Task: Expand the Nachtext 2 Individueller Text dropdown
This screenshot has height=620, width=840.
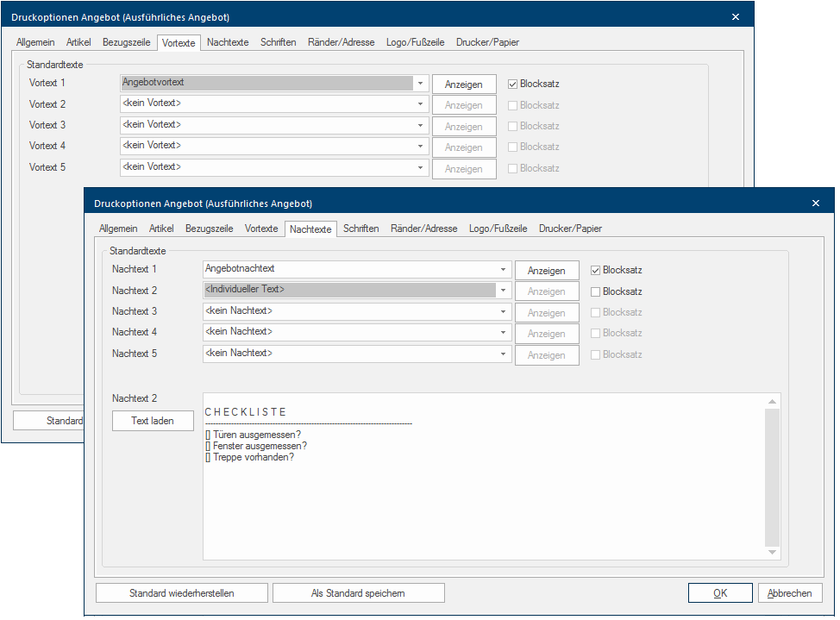Action: pos(503,291)
